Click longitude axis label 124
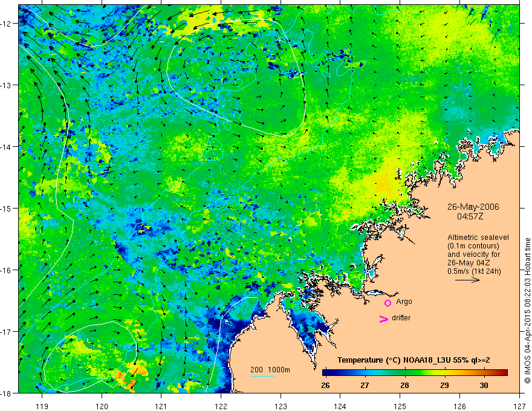 pyautogui.click(x=340, y=406)
